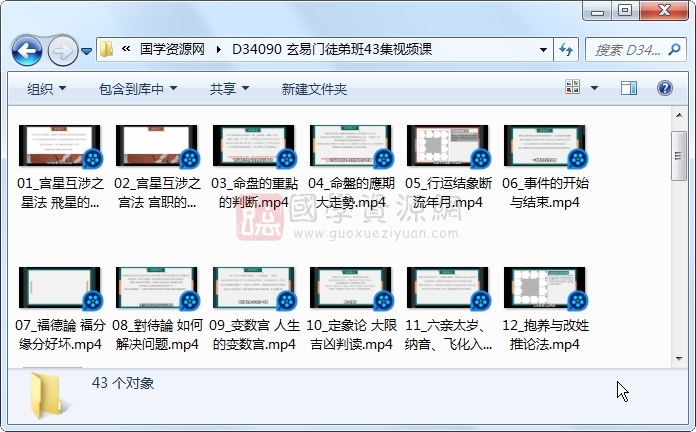
Task: Click scrollbar up arrow
Action: tap(679, 115)
